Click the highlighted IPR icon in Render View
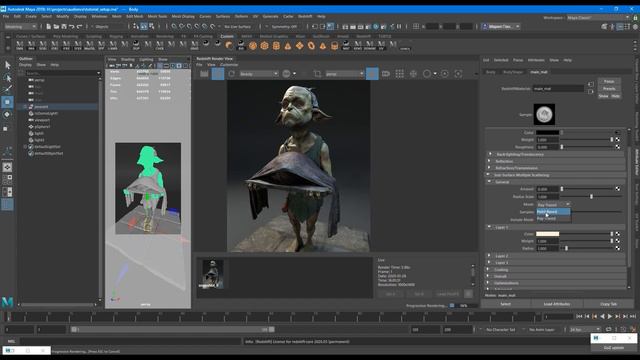The height and width of the screenshot is (360, 640). (218, 74)
